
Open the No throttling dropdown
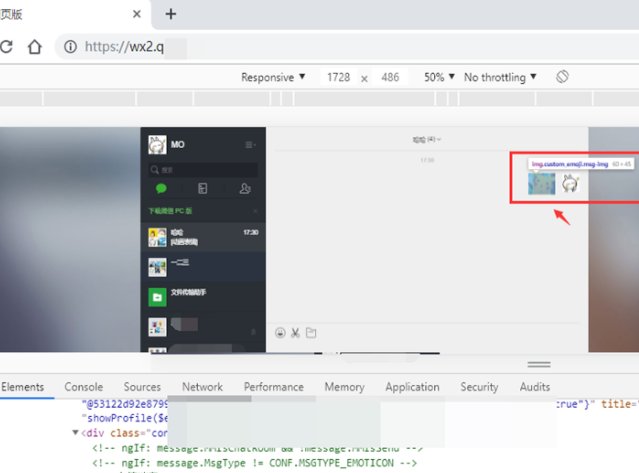coord(500,77)
